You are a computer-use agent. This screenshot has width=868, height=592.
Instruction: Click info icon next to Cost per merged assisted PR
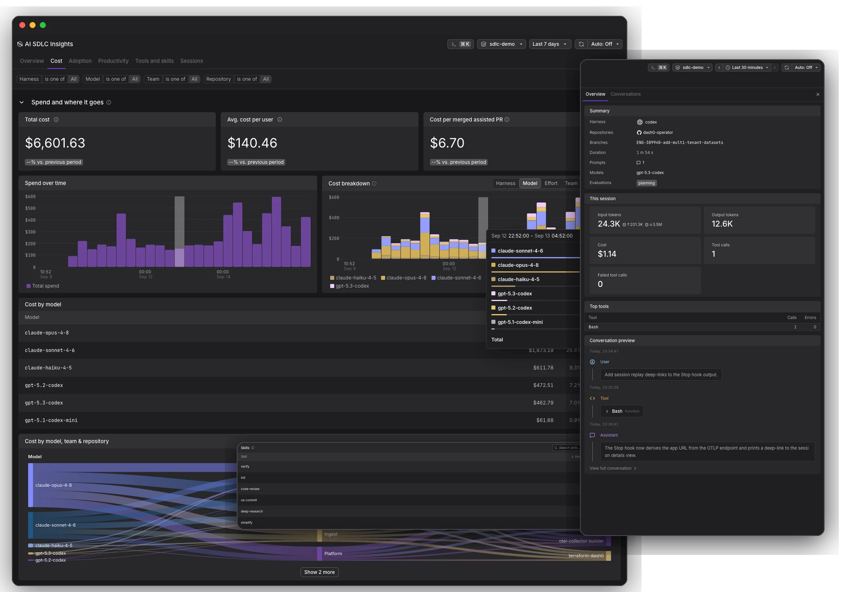pyautogui.click(x=507, y=120)
